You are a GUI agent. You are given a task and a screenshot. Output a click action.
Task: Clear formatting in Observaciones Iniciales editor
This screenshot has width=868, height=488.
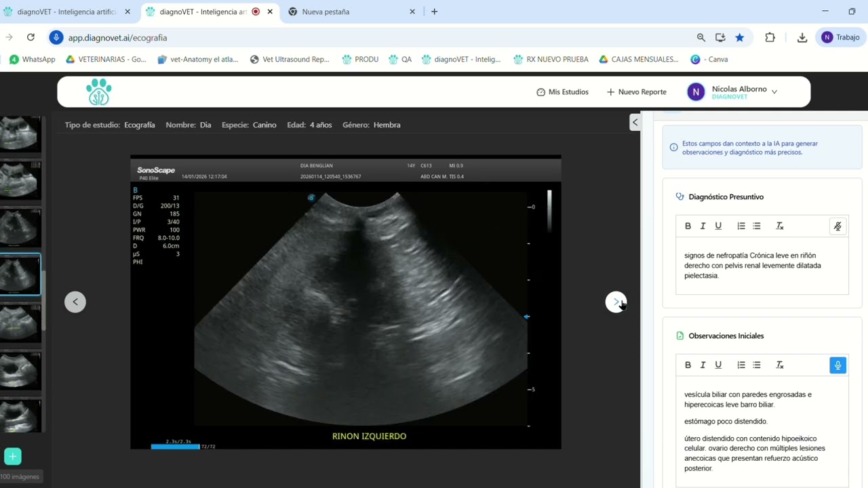(780, 365)
